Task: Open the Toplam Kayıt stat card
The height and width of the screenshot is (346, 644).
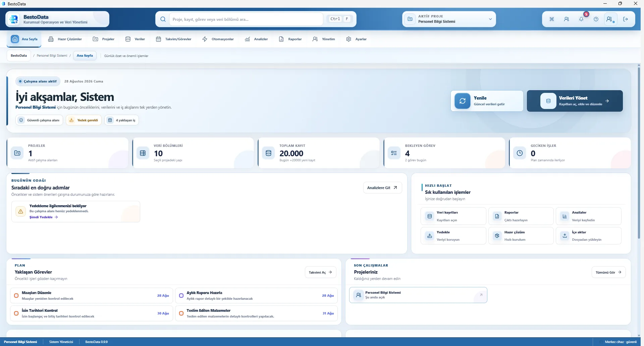Action: coord(319,153)
